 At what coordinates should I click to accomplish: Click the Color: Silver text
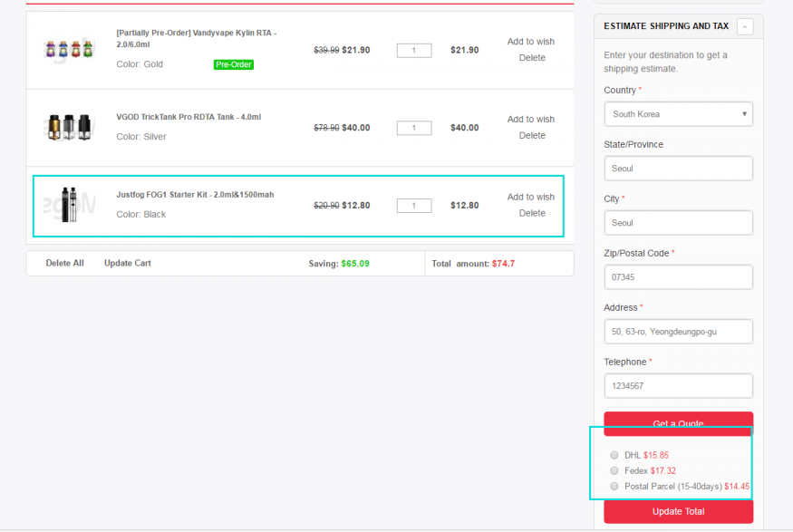click(x=141, y=137)
